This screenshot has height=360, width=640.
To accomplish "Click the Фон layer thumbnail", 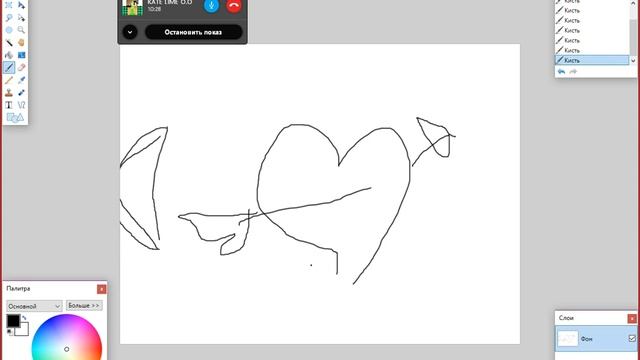I will click(568, 338).
